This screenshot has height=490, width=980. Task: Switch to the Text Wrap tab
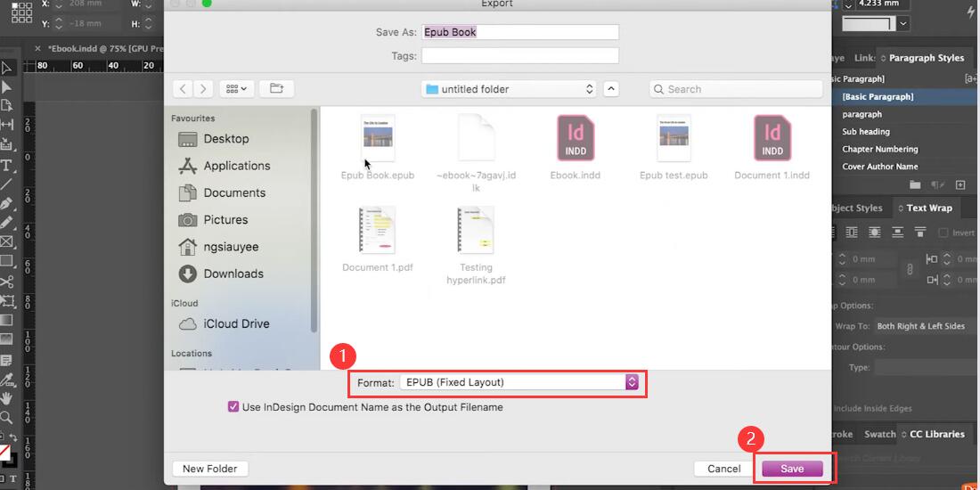[x=925, y=208]
